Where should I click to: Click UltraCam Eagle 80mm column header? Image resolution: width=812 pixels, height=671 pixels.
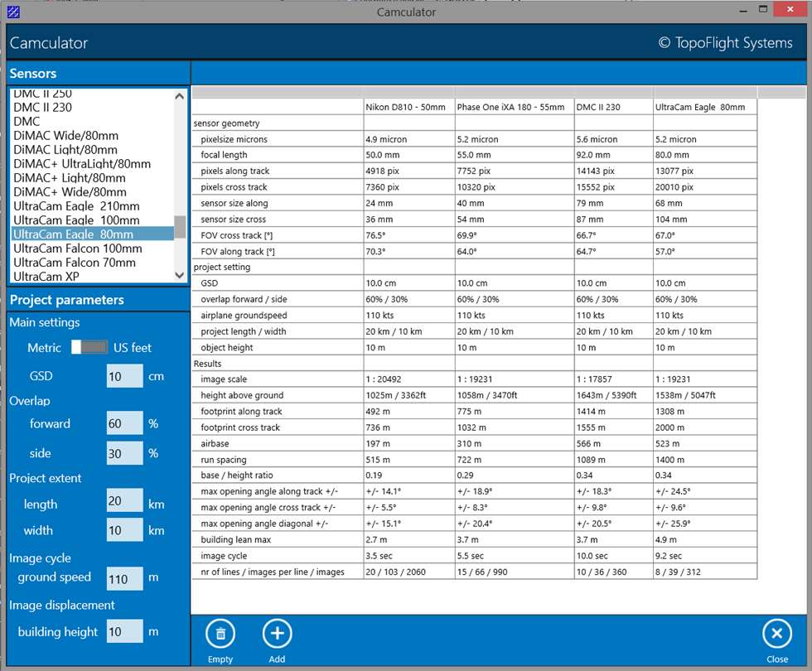click(705, 107)
